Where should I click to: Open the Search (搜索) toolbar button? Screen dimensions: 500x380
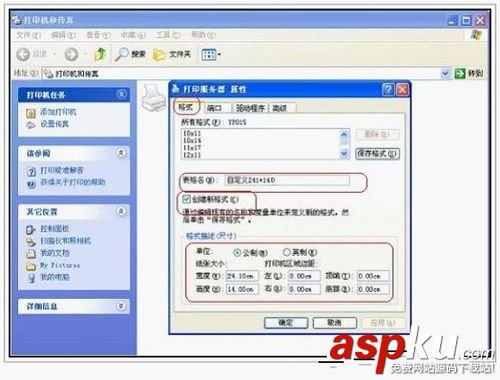(130, 54)
